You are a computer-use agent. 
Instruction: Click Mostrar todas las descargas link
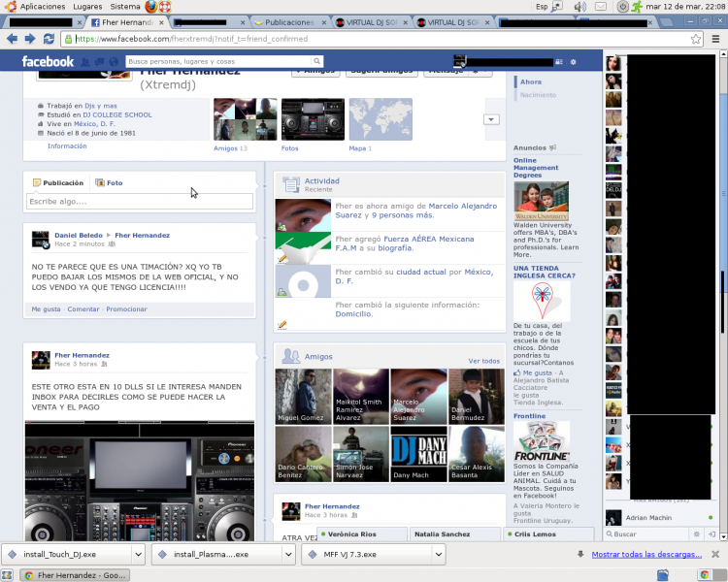click(646, 554)
